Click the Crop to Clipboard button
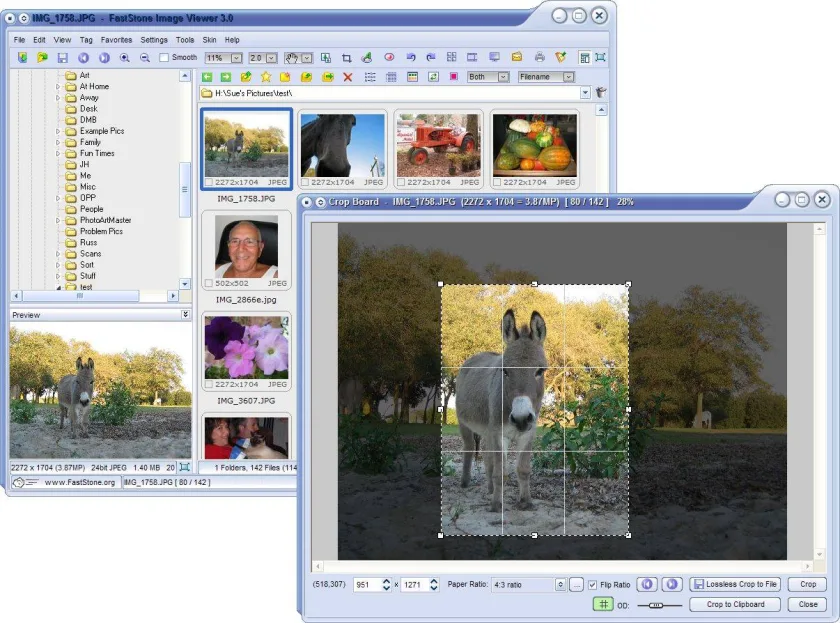This screenshot has height=623, width=840. (x=735, y=604)
